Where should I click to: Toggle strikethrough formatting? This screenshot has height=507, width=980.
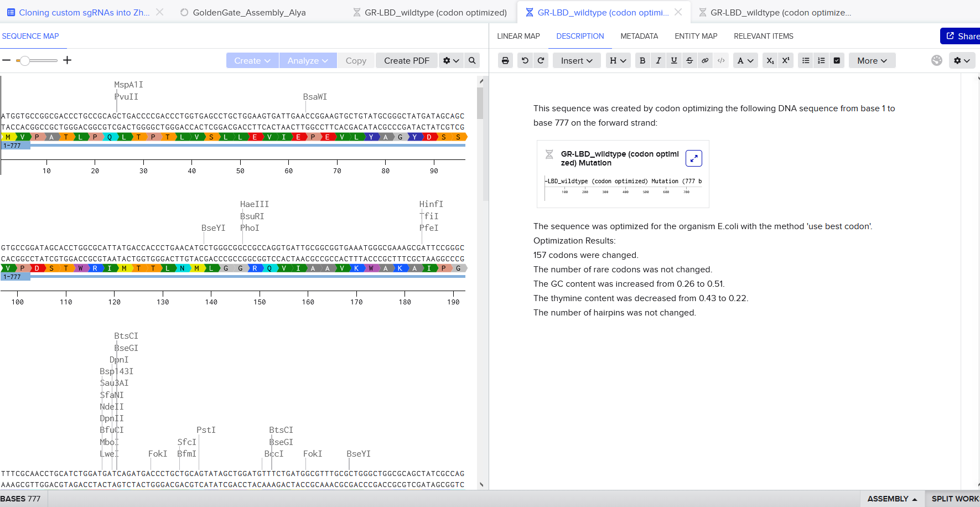[689, 61]
